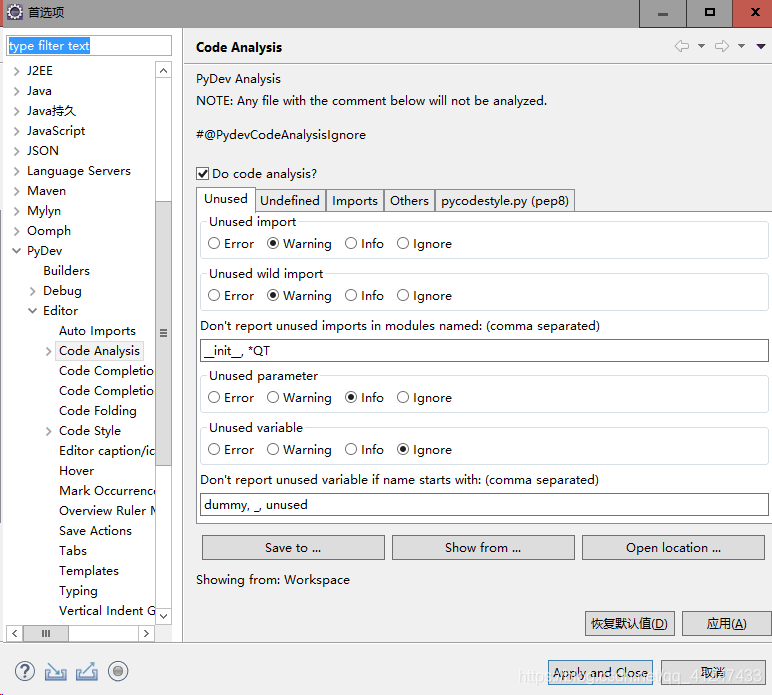Screen dimensions: 772x695
Task: Select the Unused tab
Action: tap(226, 199)
